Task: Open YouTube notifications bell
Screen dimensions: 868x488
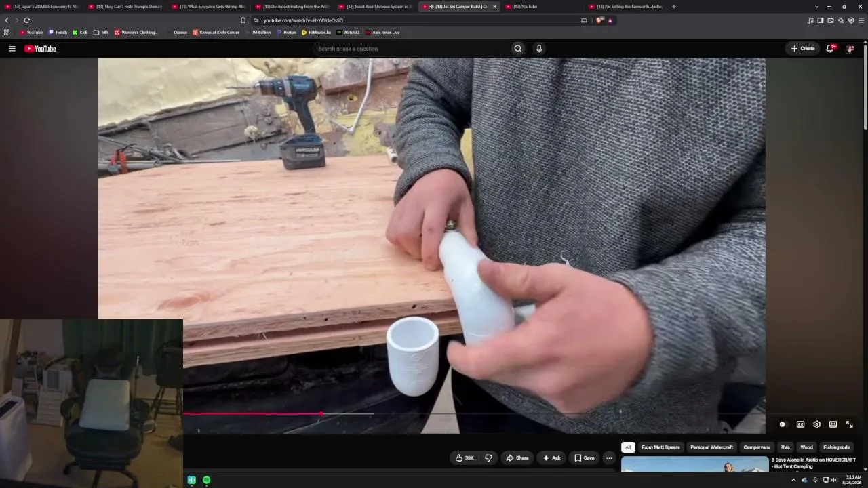Action: [x=830, y=49]
